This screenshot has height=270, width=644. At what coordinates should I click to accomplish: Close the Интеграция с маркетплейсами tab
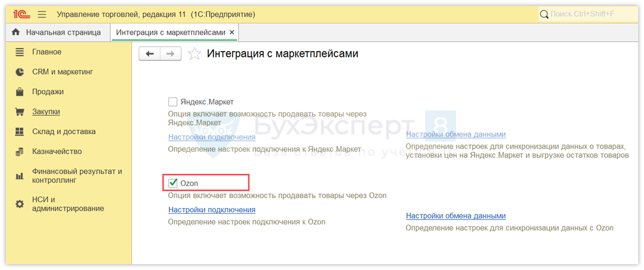[231, 32]
